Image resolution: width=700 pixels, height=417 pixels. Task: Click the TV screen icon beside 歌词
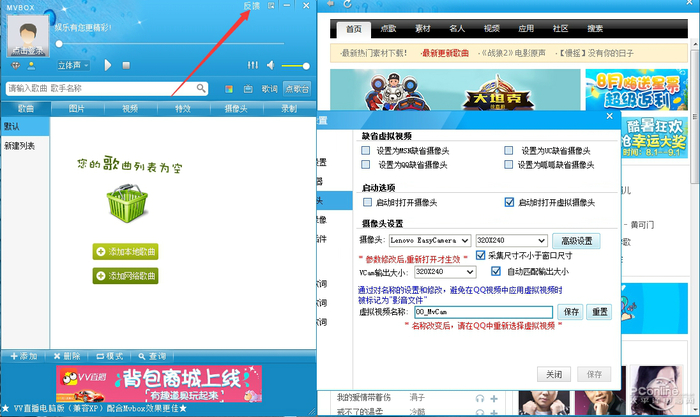click(248, 89)
